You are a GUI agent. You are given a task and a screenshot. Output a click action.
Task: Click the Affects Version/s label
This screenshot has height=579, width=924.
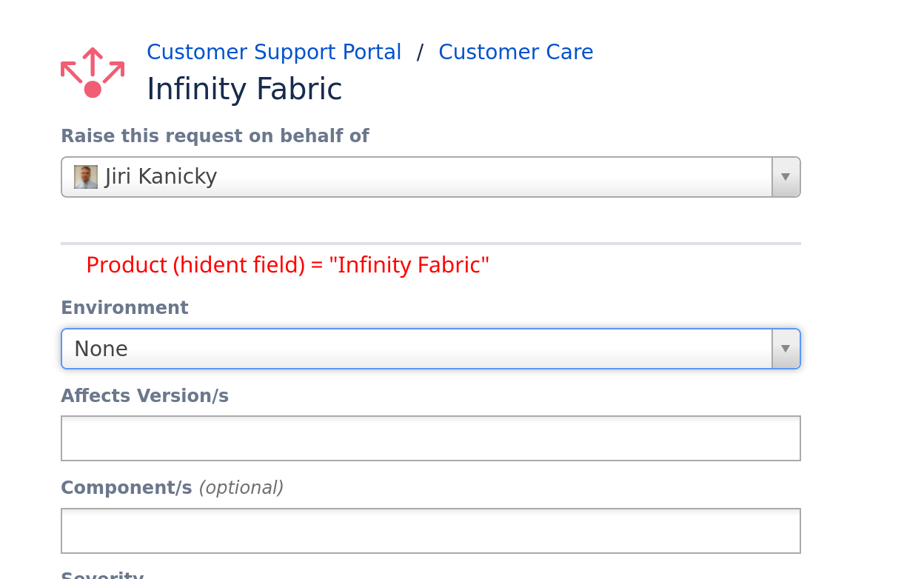pyautogui.click(x=144, y=396)
